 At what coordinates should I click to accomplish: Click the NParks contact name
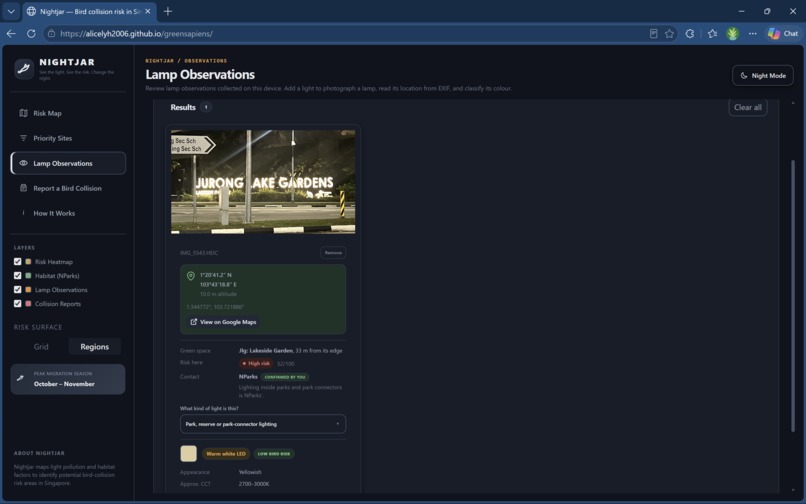[248, 377]
